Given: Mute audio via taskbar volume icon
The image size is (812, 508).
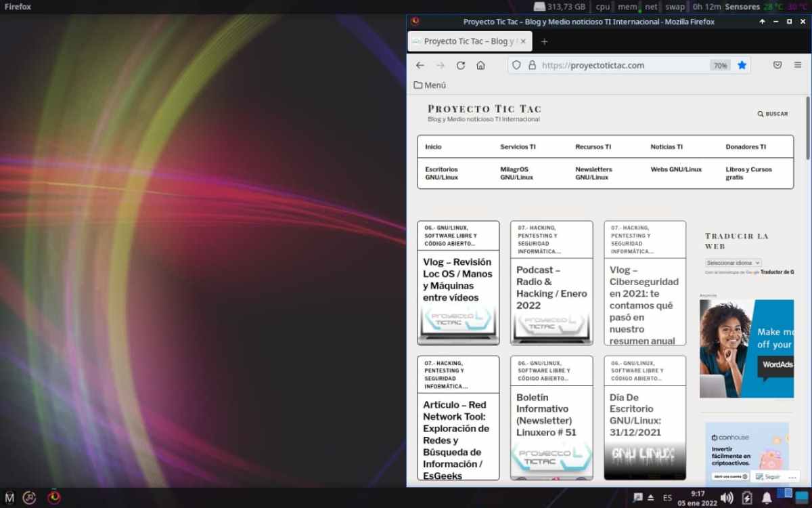Looking at the screenshot, I should pos(727,498).
